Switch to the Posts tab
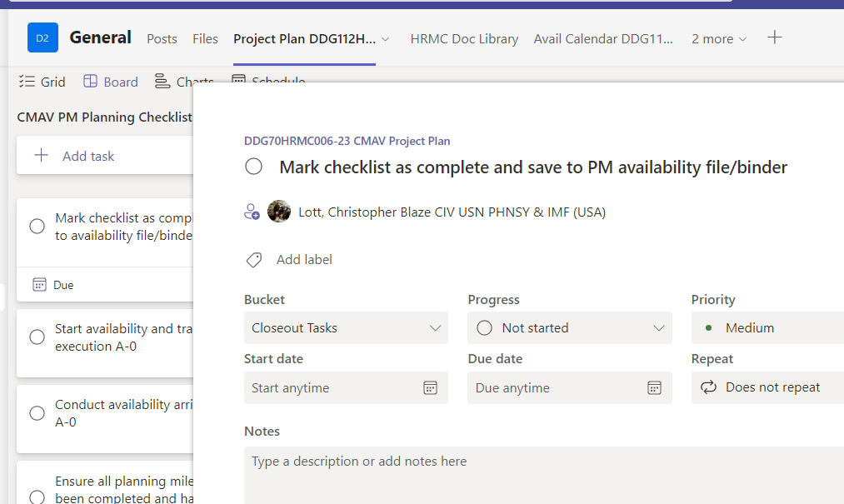844x504 pixels. coord(162,38)
